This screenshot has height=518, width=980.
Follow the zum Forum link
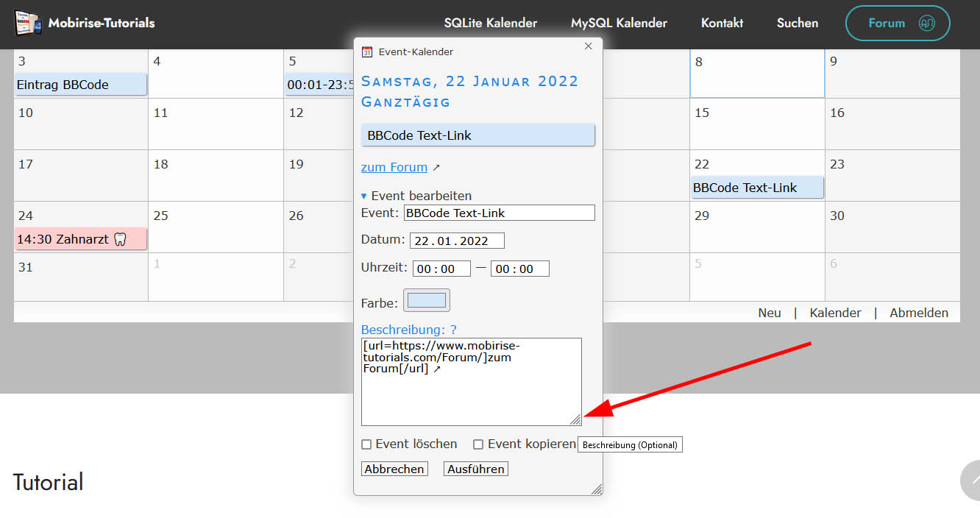tap(394, 167)
